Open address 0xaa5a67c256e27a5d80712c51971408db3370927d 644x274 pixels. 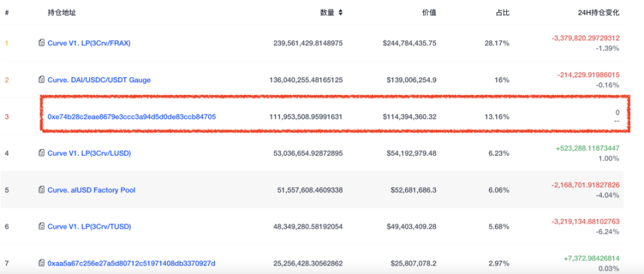point(131,263)
